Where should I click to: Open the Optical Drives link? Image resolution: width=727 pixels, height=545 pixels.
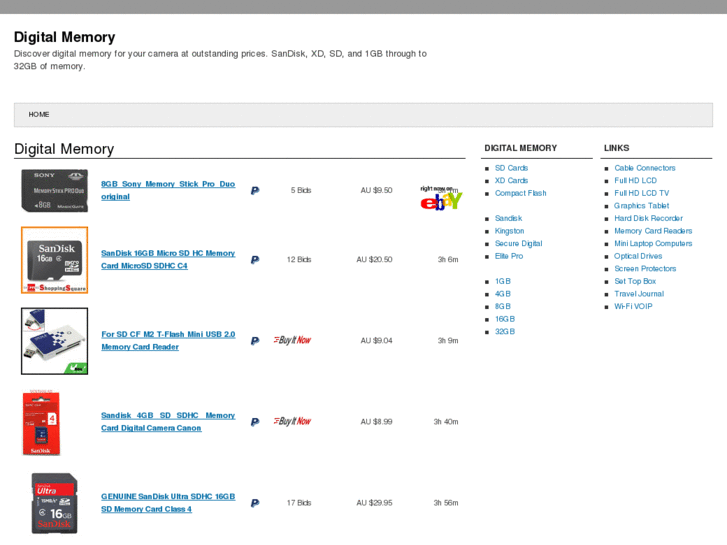tap(638, 256)
